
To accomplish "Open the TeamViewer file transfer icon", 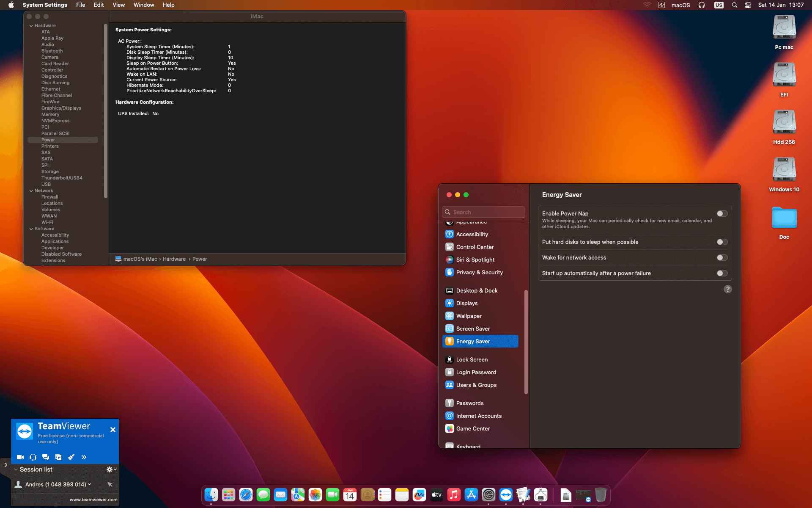I will coord(58,457).
